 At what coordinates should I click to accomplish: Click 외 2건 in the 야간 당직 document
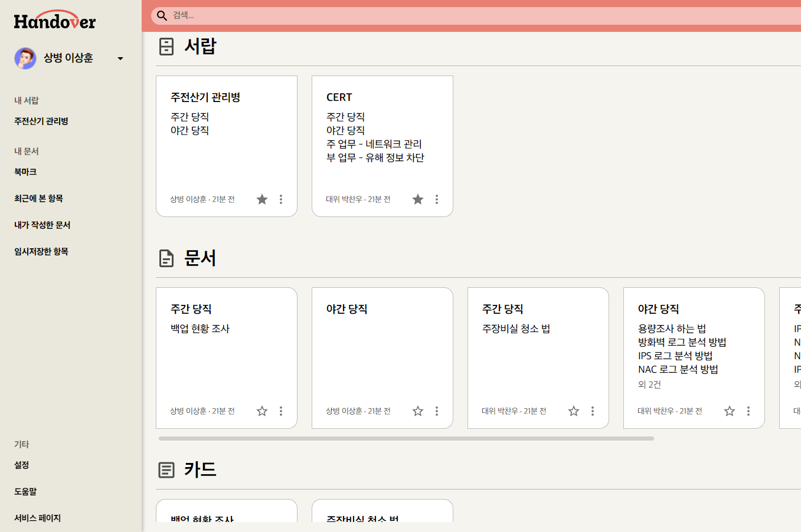pos(649,385)
